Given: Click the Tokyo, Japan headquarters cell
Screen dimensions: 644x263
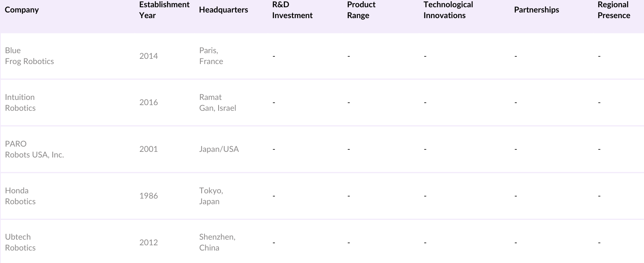Looking at the screenshot, I should pyautogui.click(x=211, y=196).
